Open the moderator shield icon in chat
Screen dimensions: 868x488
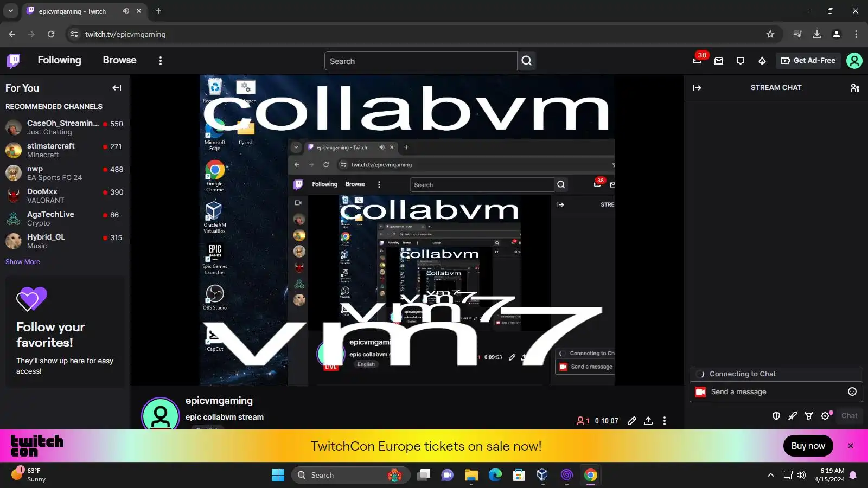[776, 416]
